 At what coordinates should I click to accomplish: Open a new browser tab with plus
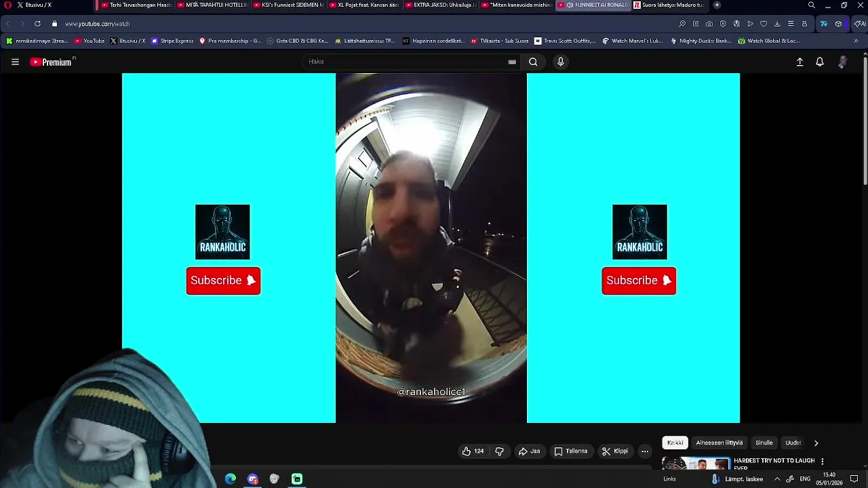click(x=717, y=5)
